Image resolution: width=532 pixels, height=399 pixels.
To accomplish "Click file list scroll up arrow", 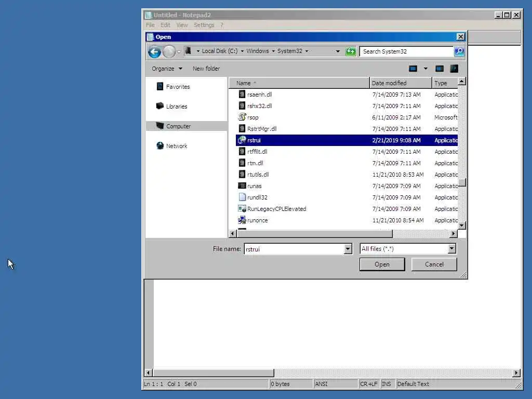I will click(x=461, y=82).
